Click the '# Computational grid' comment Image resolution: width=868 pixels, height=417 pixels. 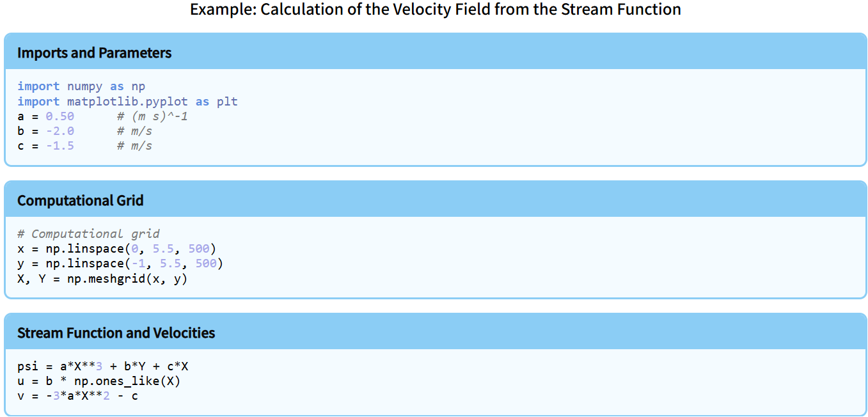(88, 234)
